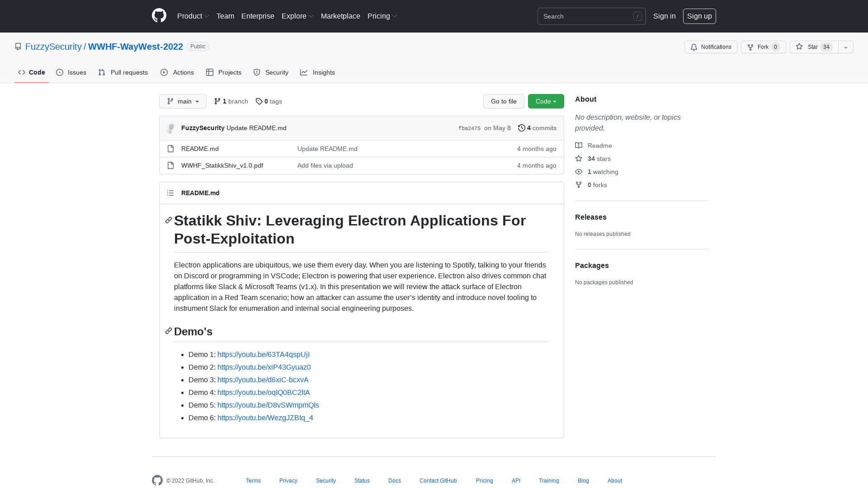Open Demo 4 YouTube link
Screen dimensions: 868x488
(x=264, y=392)
